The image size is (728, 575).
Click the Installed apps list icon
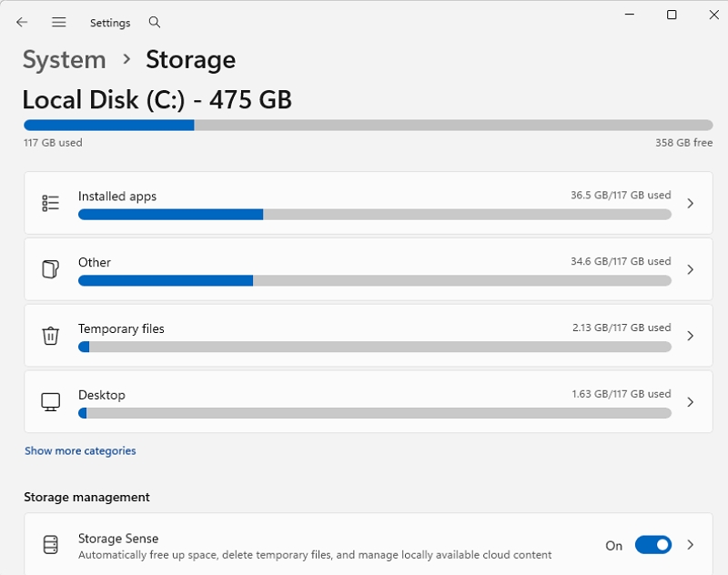(x=51, y=203)
